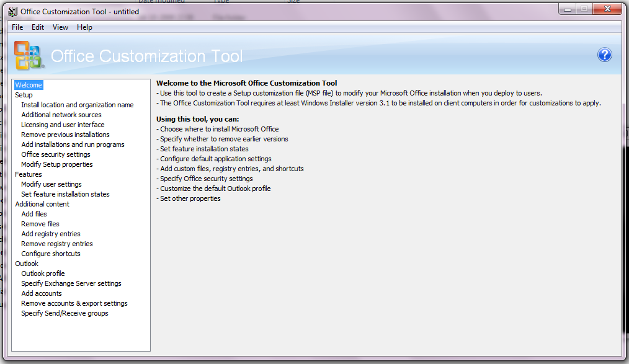Select the Setup section heading
This screenshot has width=629, height=364.
(24, 95)
